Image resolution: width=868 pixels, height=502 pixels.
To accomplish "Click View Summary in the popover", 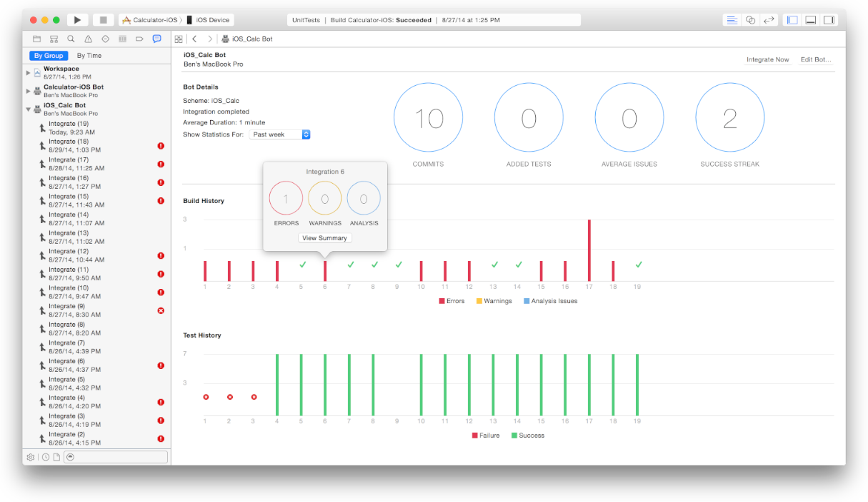I will tap(324, 238).
